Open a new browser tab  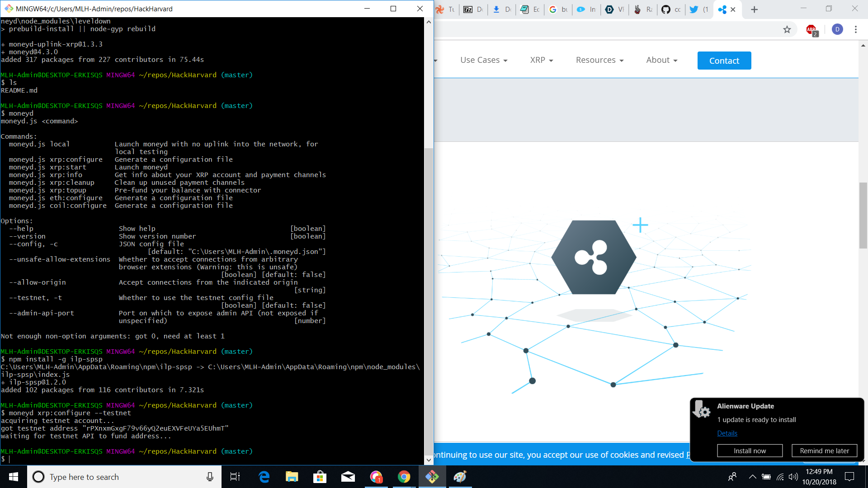pyautogui.click(x=754, y=9)
